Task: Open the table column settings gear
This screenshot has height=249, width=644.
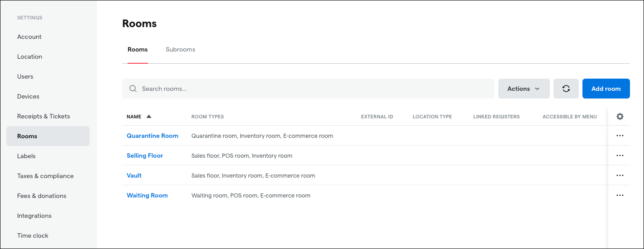Action: click(x=620, y=117)
